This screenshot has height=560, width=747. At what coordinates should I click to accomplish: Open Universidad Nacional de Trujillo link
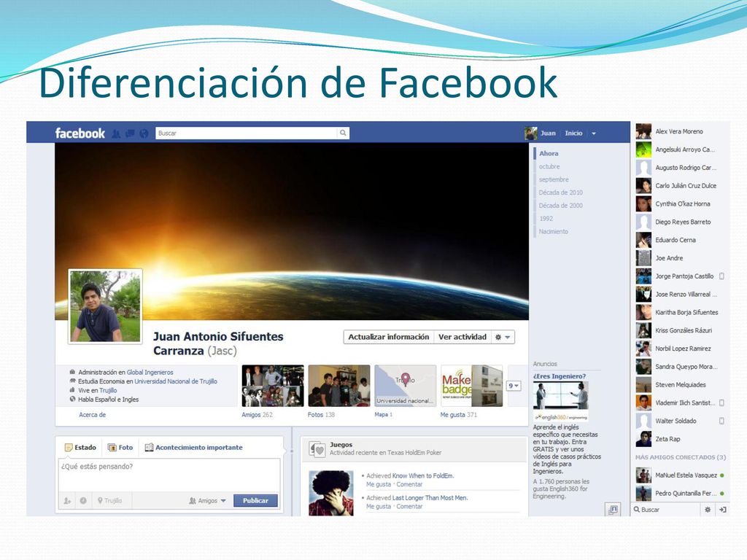(176, 381)
